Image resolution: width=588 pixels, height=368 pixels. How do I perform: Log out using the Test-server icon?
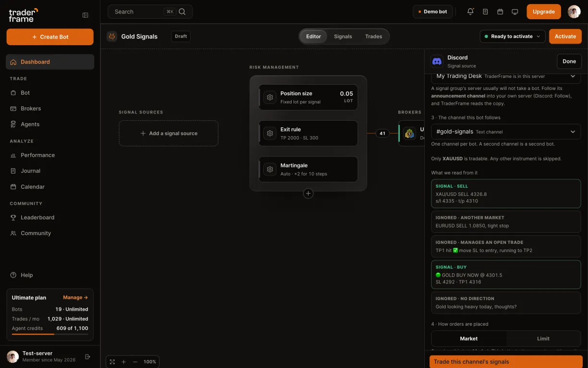pos(88,356)
